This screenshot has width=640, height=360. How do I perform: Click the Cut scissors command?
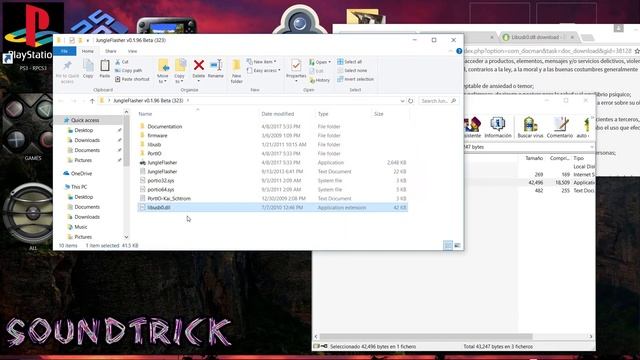(122, 62)
